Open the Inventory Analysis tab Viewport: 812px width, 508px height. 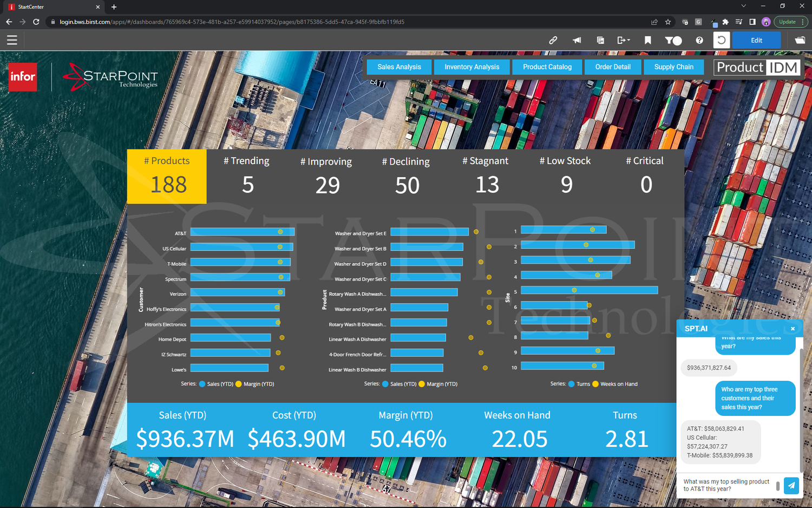tap(472, 67)
